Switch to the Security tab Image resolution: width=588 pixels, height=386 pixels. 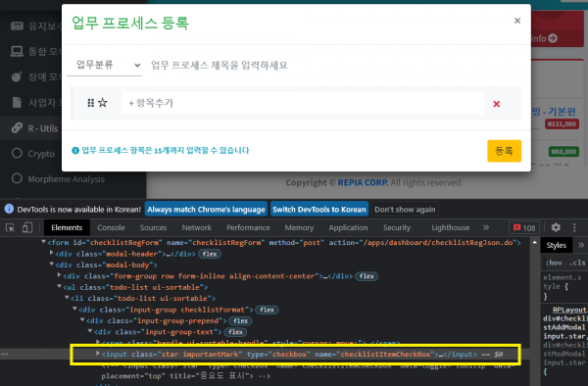397,227
